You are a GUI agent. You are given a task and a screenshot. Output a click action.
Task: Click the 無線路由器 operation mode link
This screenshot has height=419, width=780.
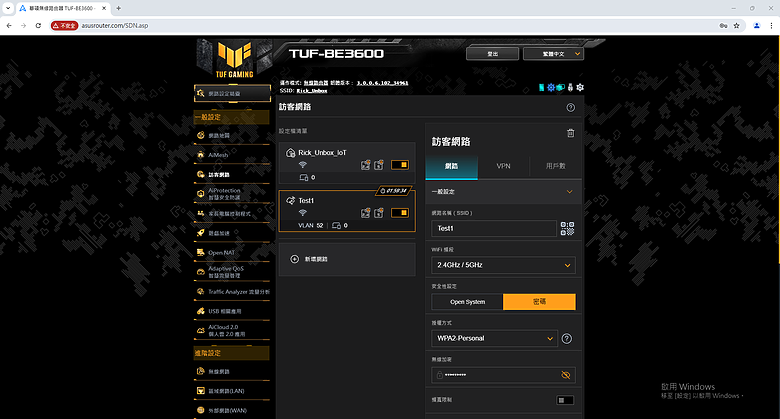316,83
